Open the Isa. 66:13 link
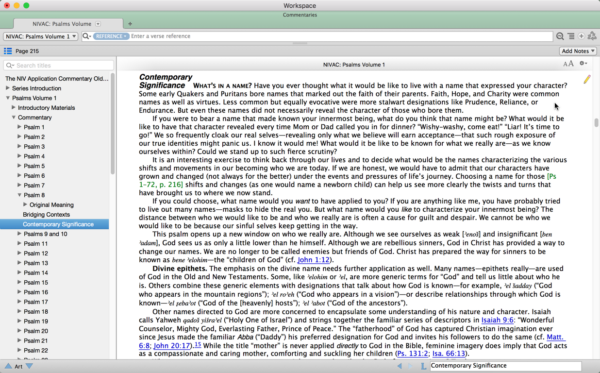 [448, 353]
